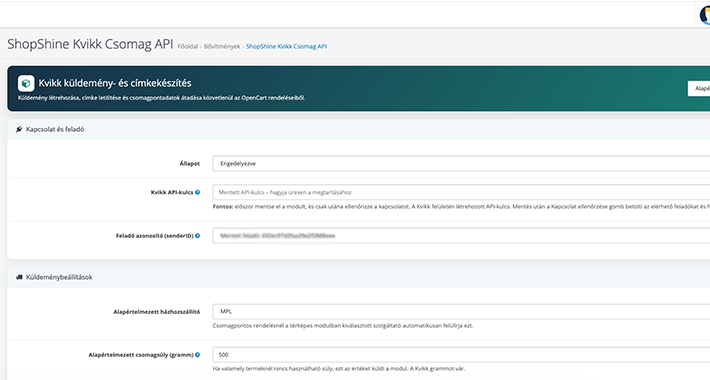Open the user avatar at top right

click(x=705, y=15)
